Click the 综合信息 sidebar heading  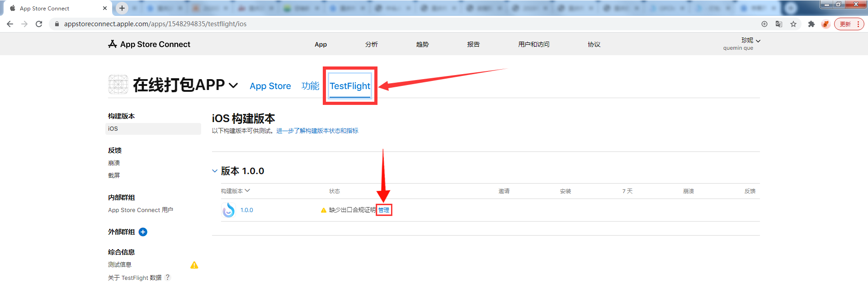coord(121,252)
